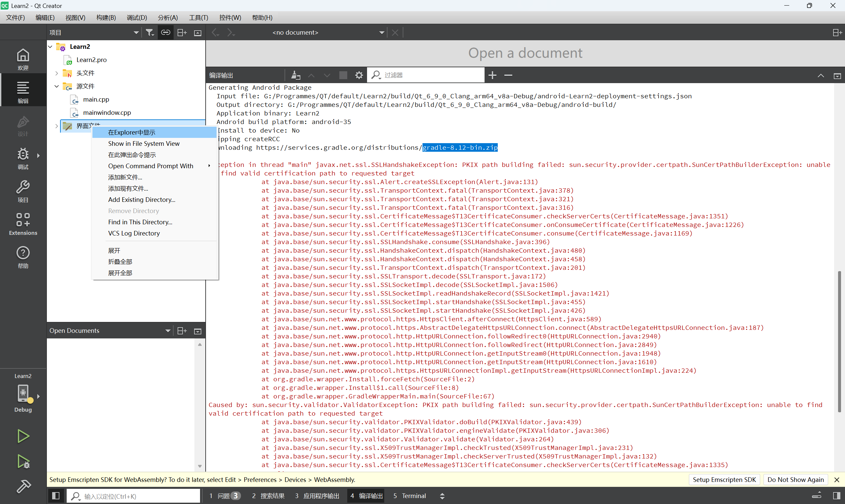Choose Show in File System View
Image resolution: width=845 pixels, height=504 pixels.
click(154, 144)
